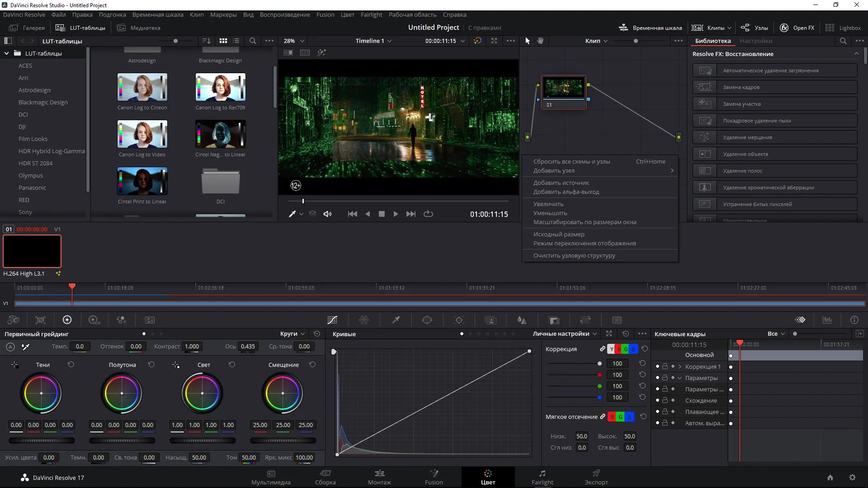Switch to the Fairlight page
Screen dimensions: 868x488
542,477
